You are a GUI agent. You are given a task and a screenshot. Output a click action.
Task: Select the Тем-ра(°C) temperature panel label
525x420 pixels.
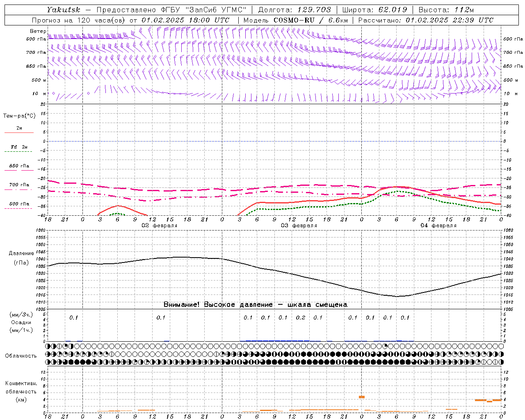(x=19, y=116)
